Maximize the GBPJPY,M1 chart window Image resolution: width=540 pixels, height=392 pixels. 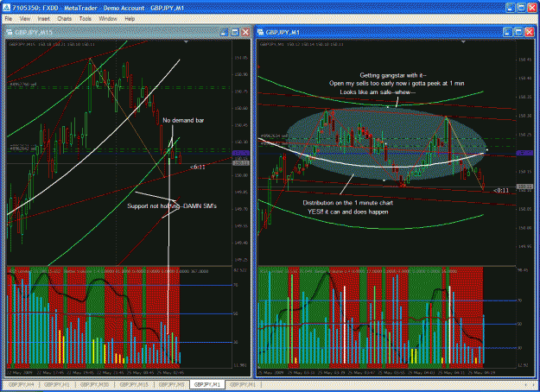(x=518, y=32)
